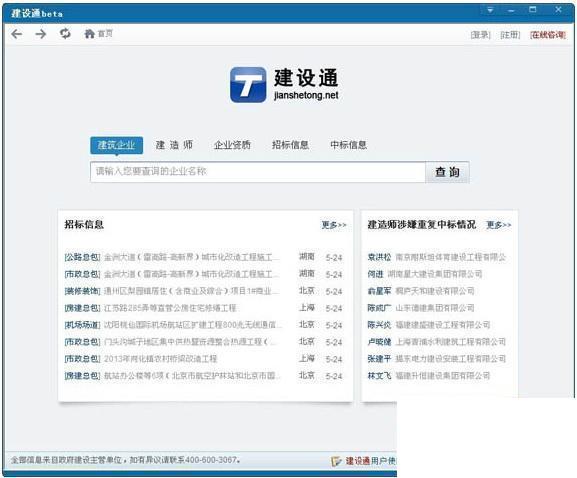Click builder name 卢晓健
Screen dimensions: 577x478
[x=379, y=341]
